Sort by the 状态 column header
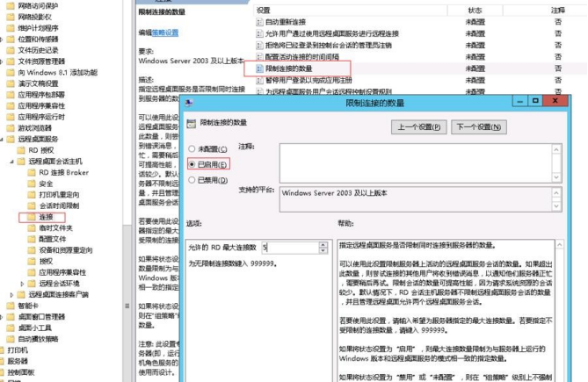The height and width of the screenshot is (382, 588). pyautogui.click(x=475, y=11)
